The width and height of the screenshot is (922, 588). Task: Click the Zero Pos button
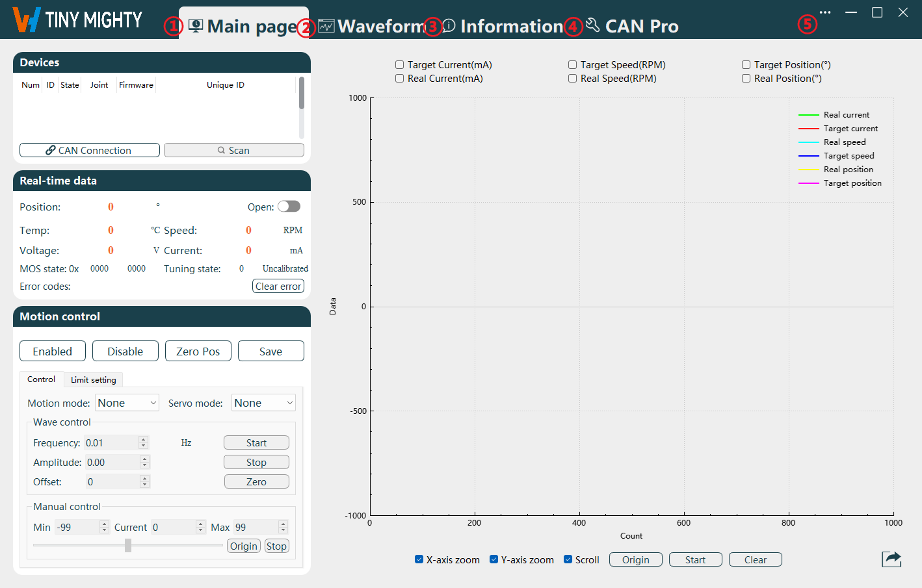[x=198, y=352]
